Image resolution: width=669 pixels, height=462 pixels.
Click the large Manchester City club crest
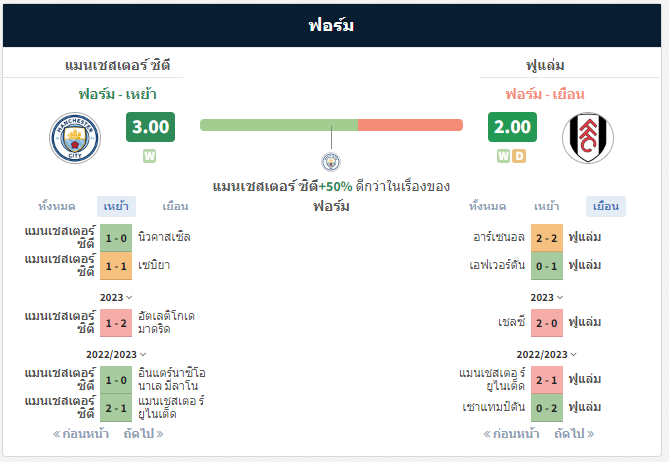[x=75, y=138]
